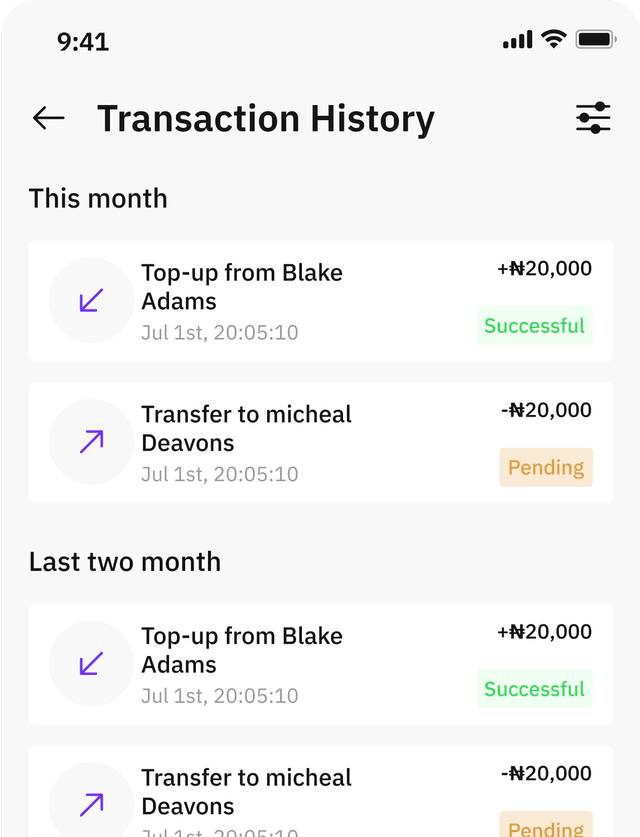Viewport: 640px width, 837px height.
Task: Click the -₦20,000 amount under This month
Action: pyautogui.click(x=546, y=409)
